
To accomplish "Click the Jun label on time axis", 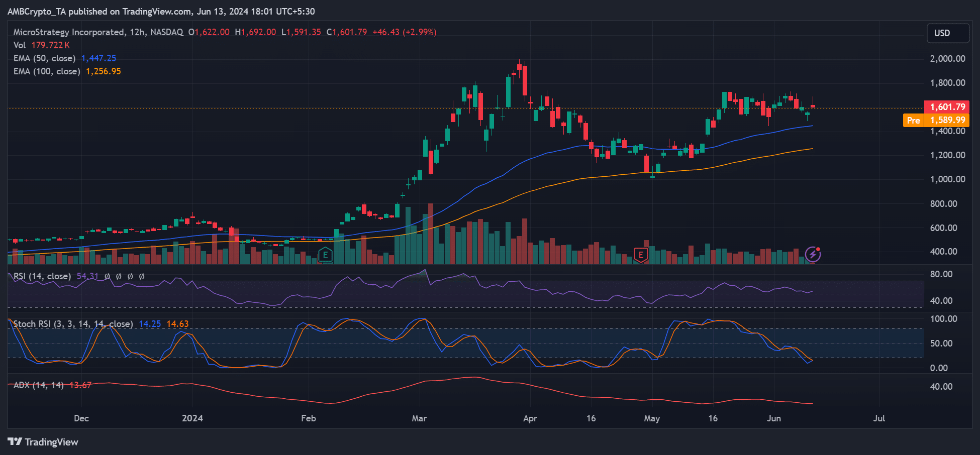I will point(774,418).
